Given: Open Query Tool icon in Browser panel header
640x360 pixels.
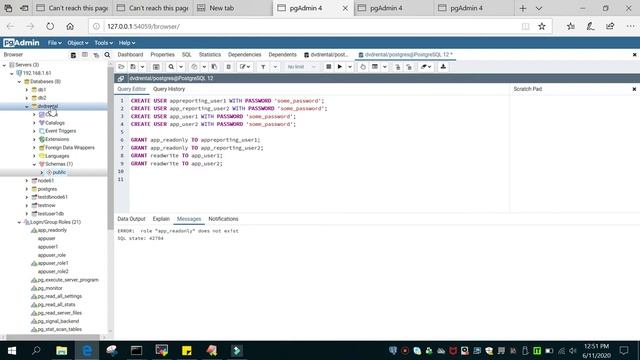Looking at the screenshot, I should [73, 55].
